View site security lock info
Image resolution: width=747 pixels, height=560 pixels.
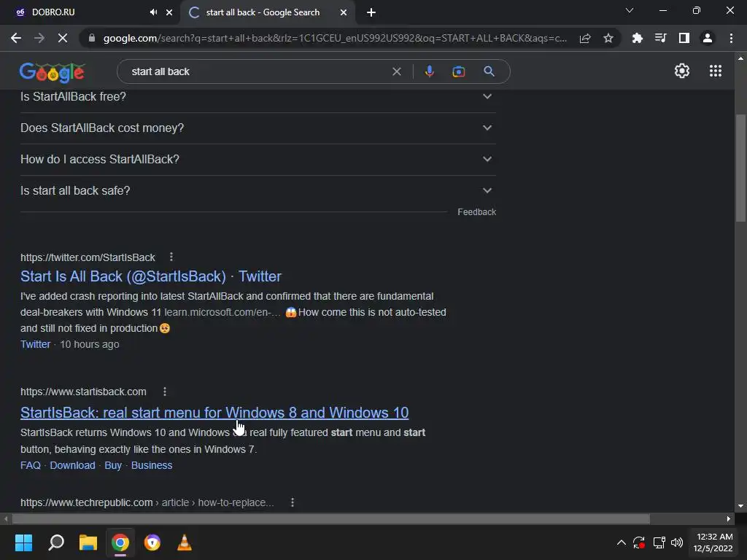[92, 38]
